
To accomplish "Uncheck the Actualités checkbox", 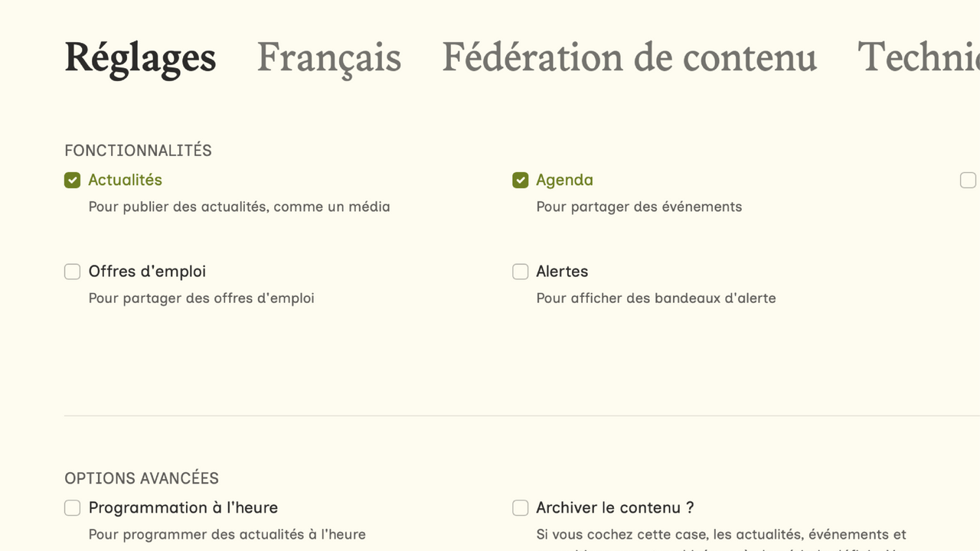I will tap(72, 180).
